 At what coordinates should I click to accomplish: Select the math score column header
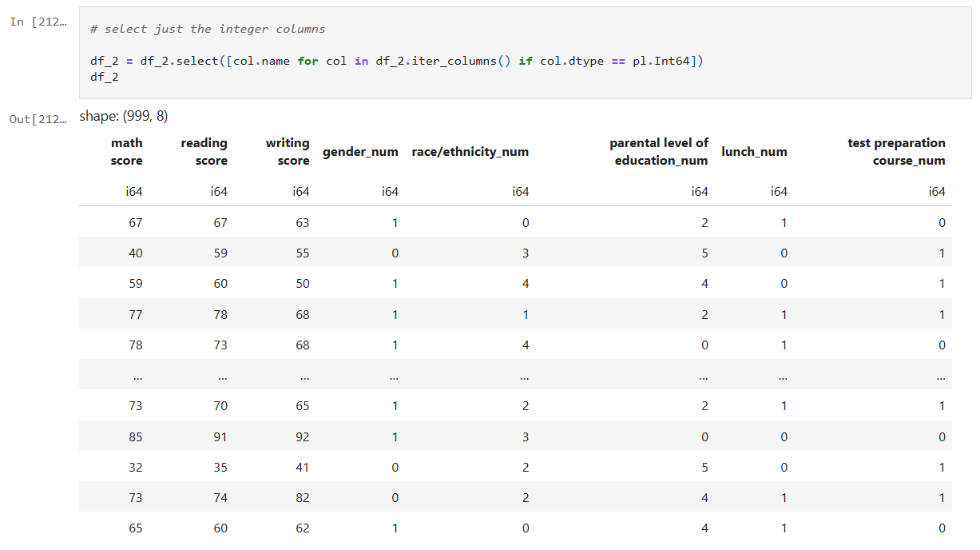[x=127, y=152]
